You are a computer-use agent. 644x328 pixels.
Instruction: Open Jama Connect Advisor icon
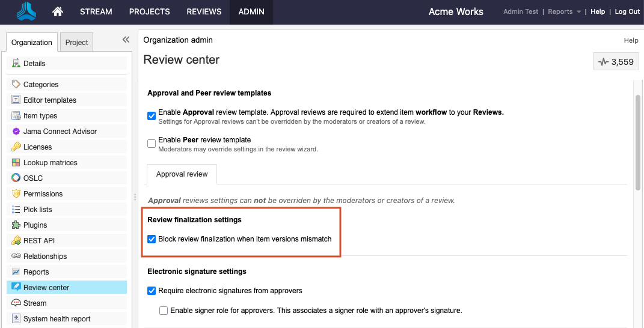16,132
